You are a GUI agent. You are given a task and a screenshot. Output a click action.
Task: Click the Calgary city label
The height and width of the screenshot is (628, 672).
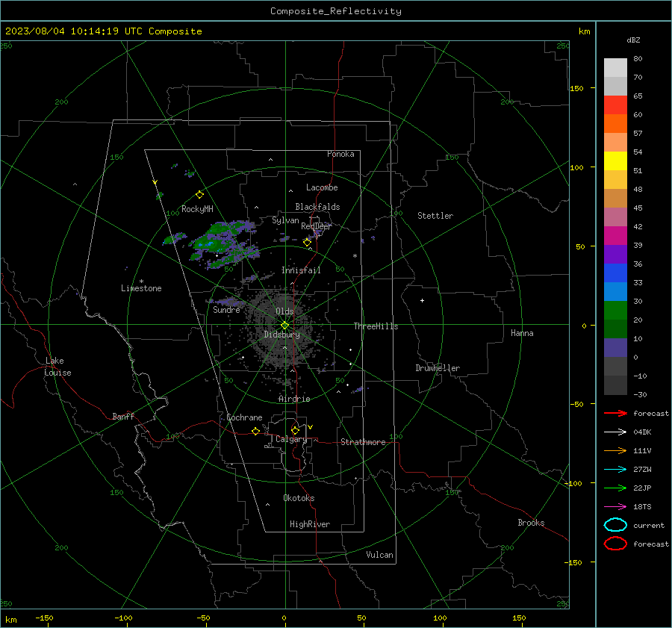[x=291, y=439]
